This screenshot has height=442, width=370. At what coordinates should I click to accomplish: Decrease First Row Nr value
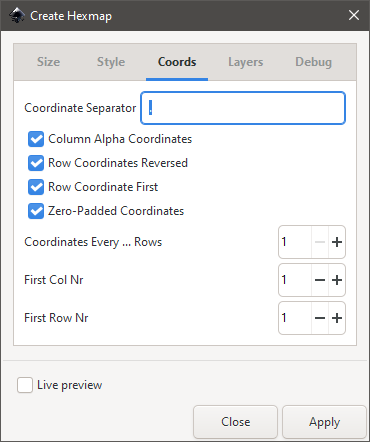(320, 318)
